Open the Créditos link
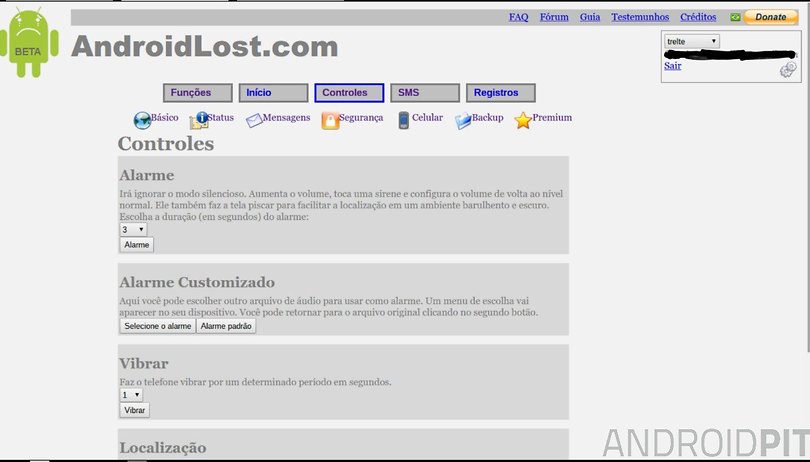Image resolution: width=810 pixels, height=462 pixels. 698,17
